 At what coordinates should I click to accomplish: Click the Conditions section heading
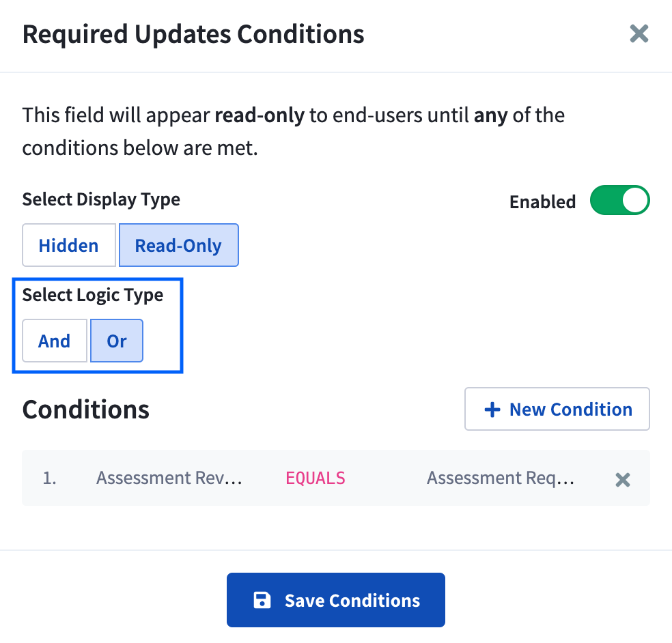(x=86, y=410)
